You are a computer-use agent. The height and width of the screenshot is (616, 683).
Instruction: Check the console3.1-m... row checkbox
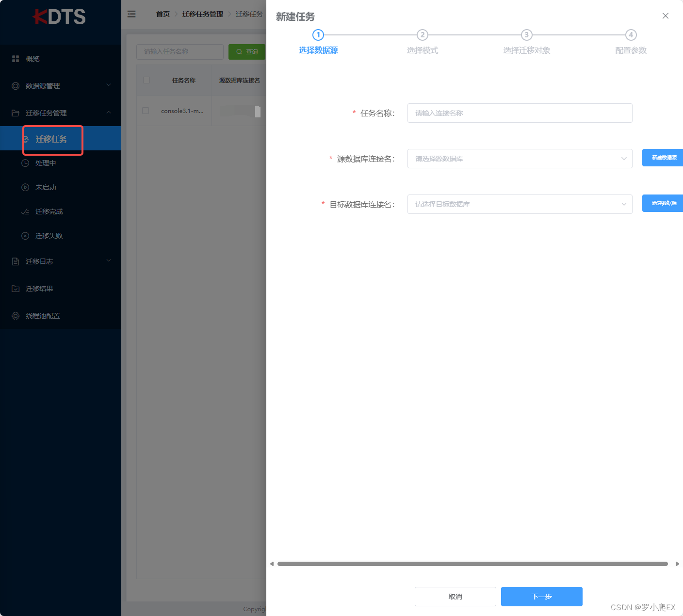[146, 111]
